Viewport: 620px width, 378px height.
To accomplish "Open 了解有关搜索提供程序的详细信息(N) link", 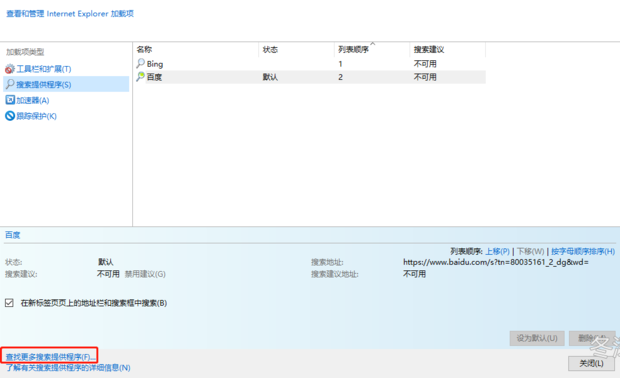I will coord(68,368).
